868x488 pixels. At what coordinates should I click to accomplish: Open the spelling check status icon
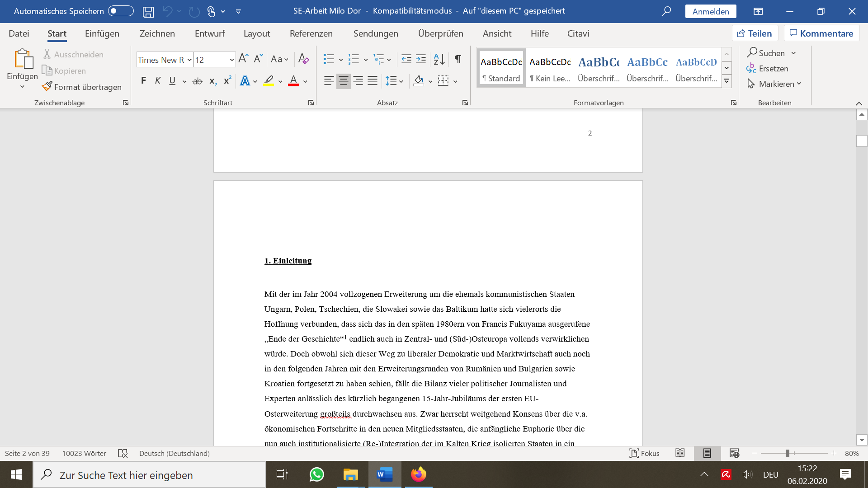coord(123,453)
